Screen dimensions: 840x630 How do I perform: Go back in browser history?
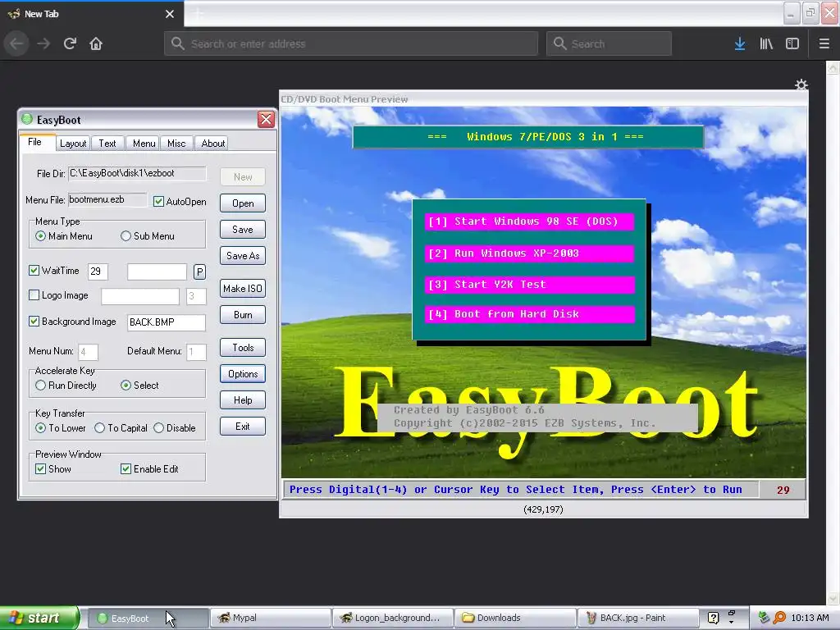(x=16, y=43)
